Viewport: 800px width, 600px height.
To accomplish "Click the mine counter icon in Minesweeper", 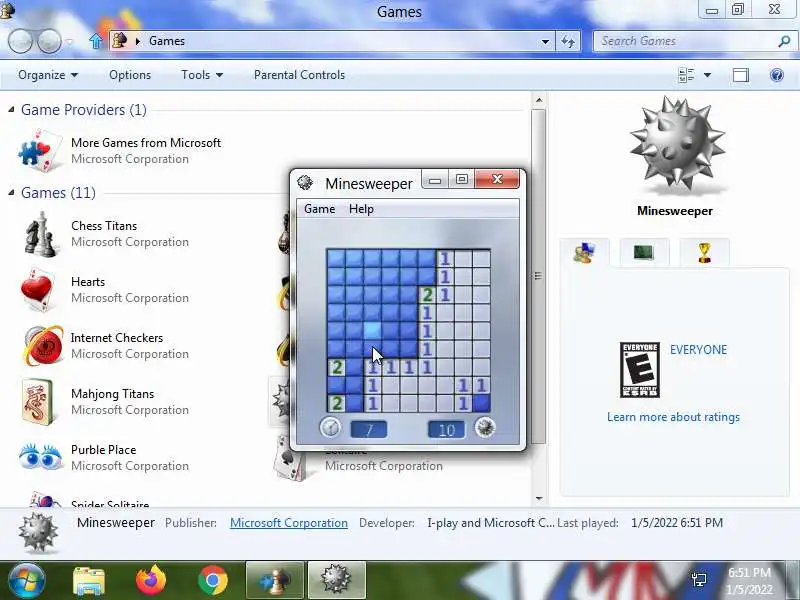I will click(485, 428).
